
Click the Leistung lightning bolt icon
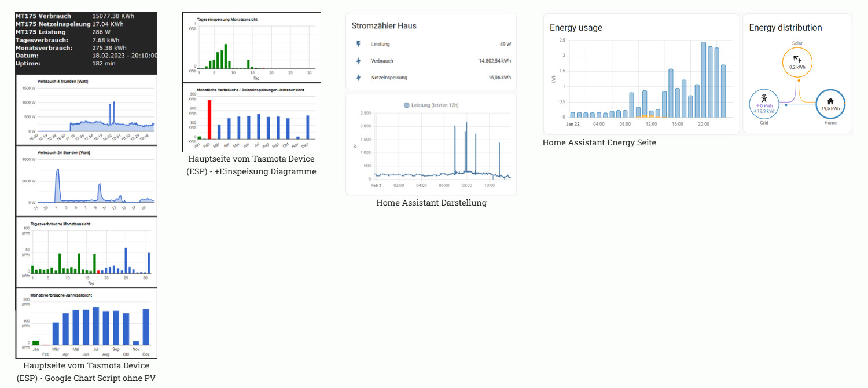pos(358,44)
